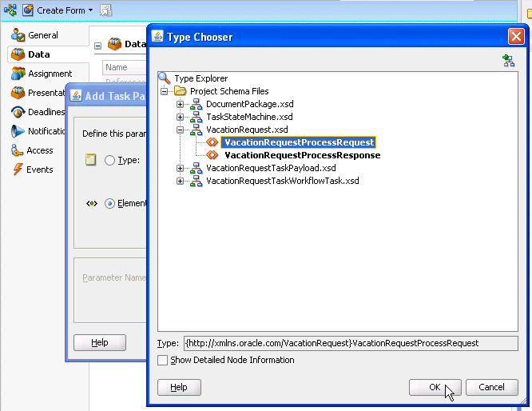Screen dimensions: 532x411
Task: Click Help in the Add Task Parameter dialog
Action: point(100,342)
